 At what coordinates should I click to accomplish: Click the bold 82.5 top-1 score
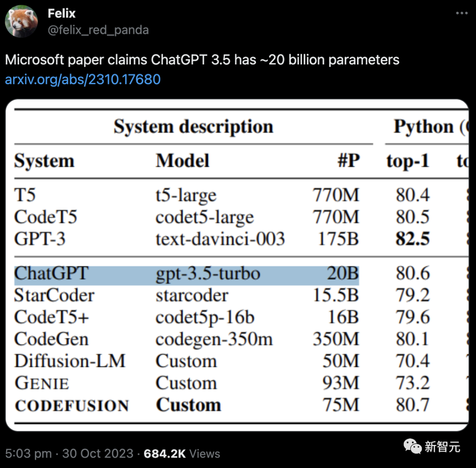tap(412, 239)
